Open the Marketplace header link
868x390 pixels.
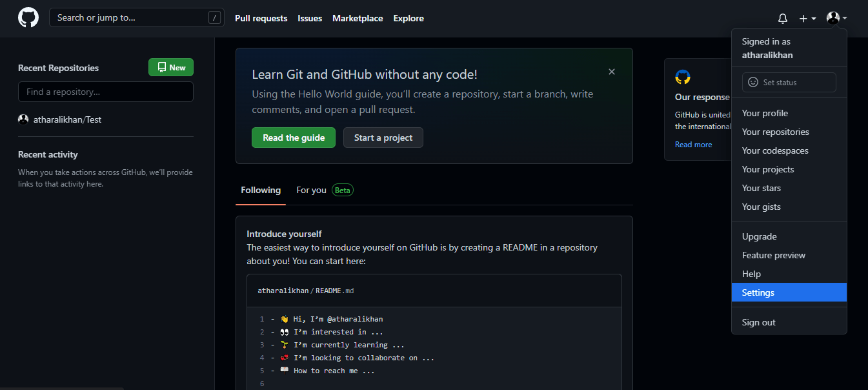click(358, 19)
